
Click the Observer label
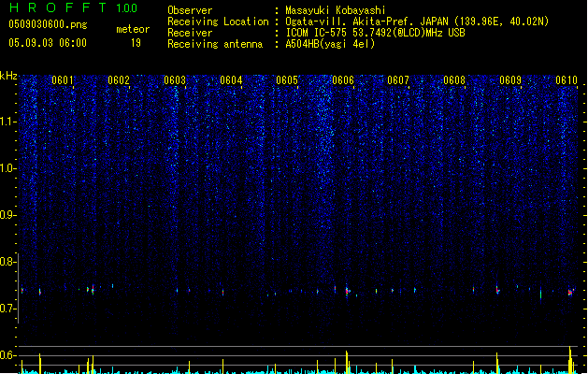click(190, 10)
